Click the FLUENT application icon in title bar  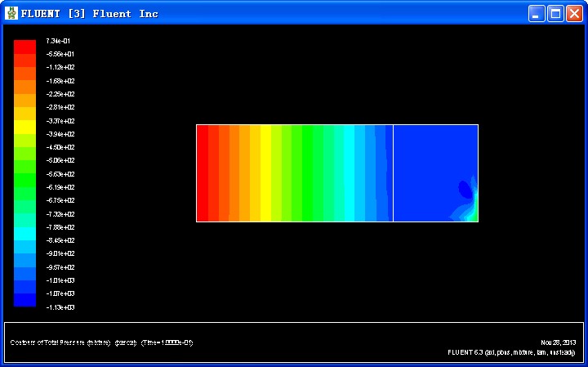coord(11,13)
